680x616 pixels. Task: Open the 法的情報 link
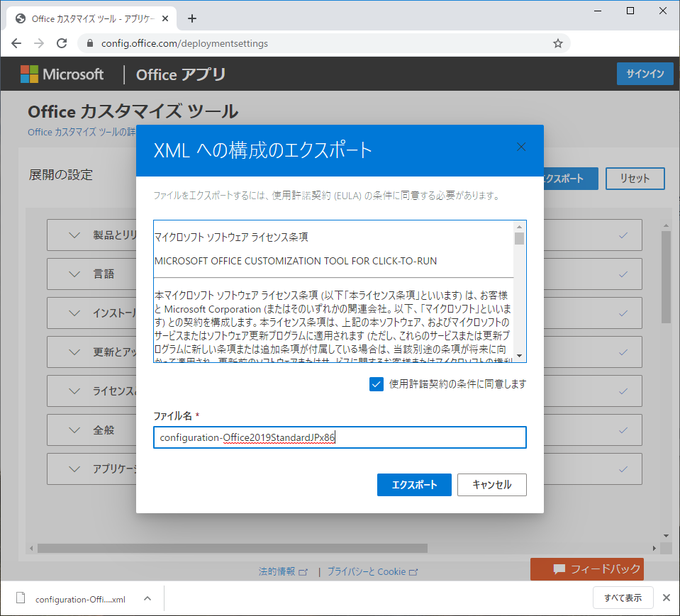click(x=277, y=571)
